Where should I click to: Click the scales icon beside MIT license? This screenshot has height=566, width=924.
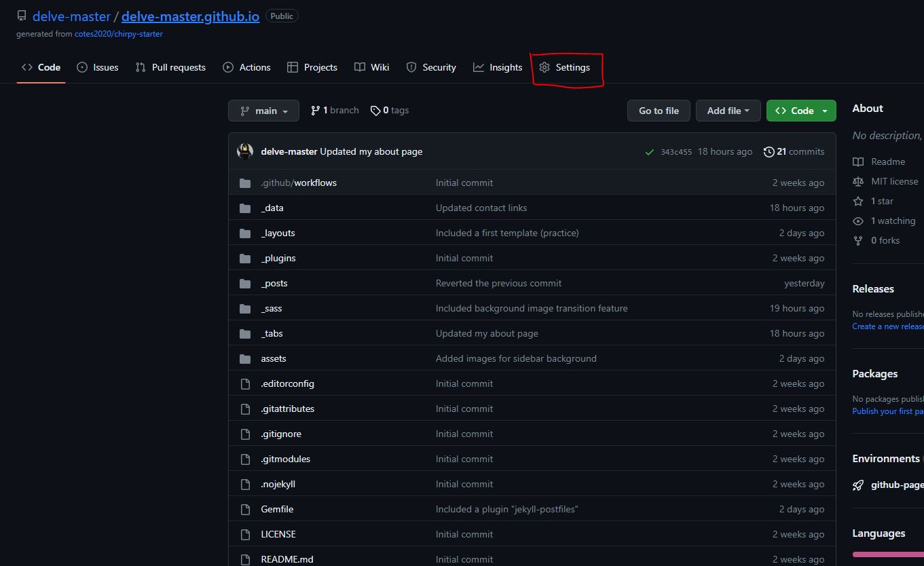tap(858, 181)
